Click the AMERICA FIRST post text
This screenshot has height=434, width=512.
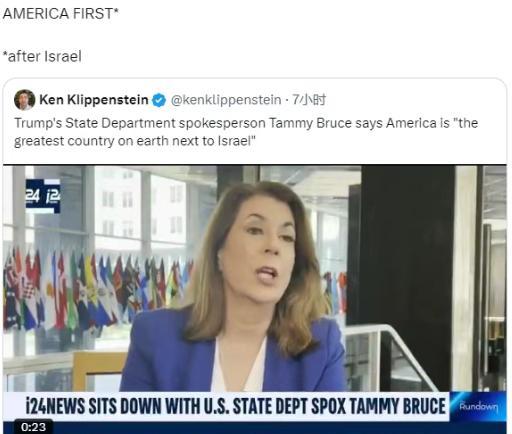pyautogui.click(x=60, y=14)
